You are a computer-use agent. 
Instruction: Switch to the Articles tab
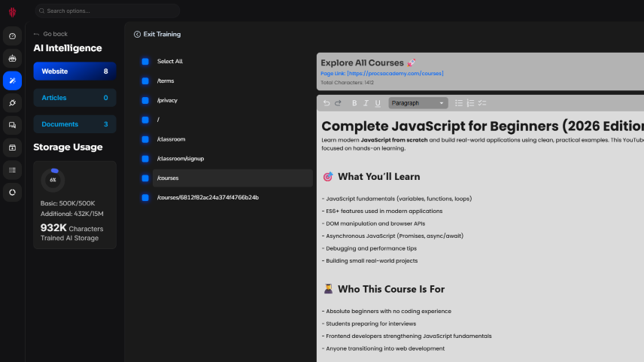tap(74, 98)
